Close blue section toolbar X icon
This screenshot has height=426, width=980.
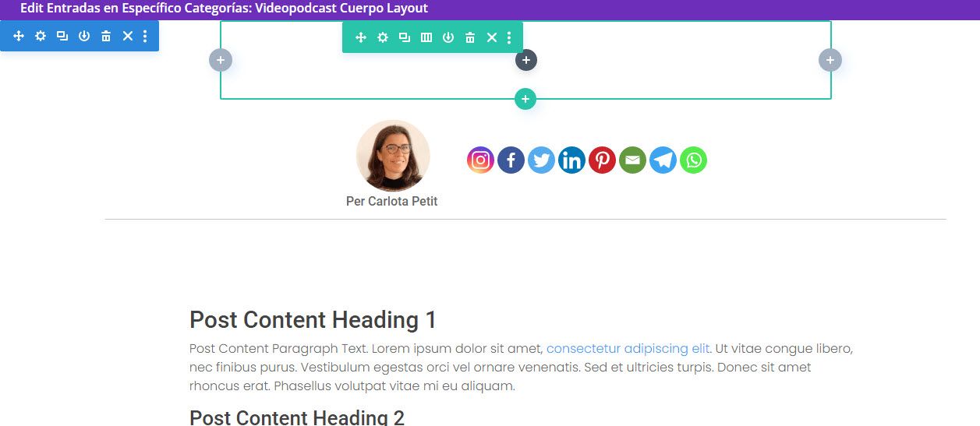128,36
